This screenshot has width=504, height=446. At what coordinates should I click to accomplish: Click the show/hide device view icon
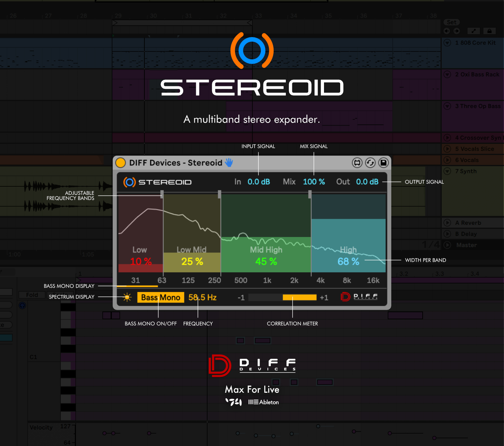(x=357, y=163)
